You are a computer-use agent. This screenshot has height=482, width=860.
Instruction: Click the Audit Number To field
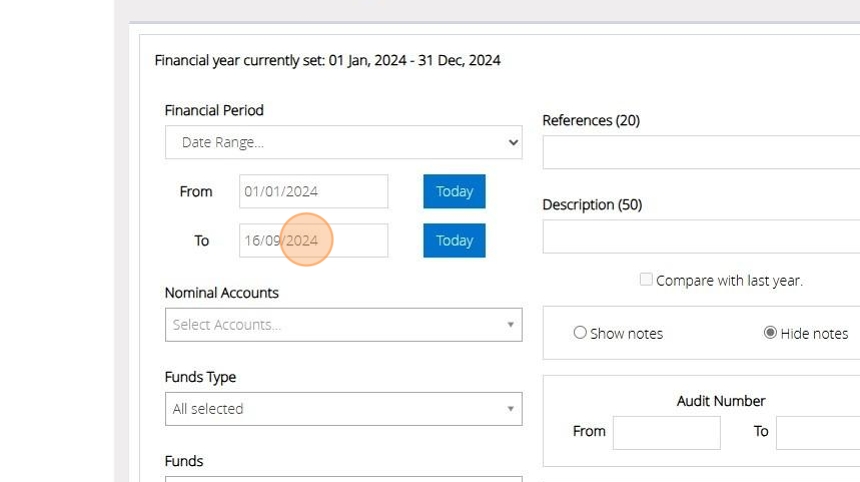coord(817,432)
